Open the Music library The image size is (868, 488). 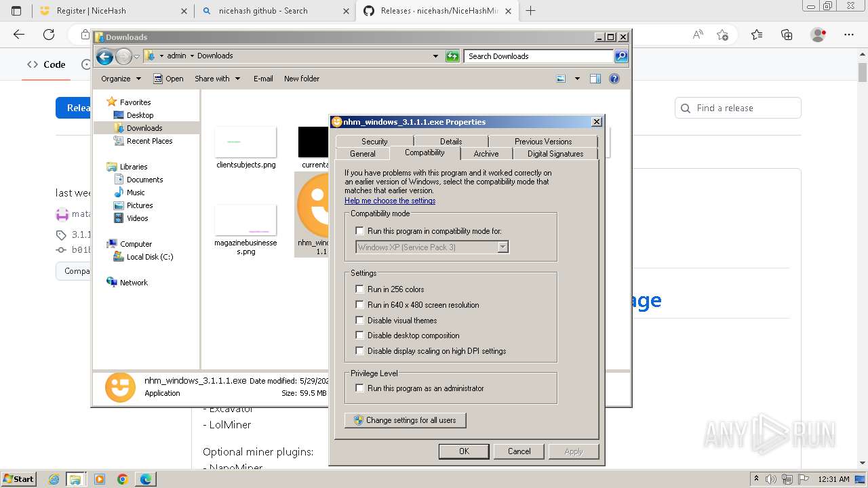[x=136, y=192]
